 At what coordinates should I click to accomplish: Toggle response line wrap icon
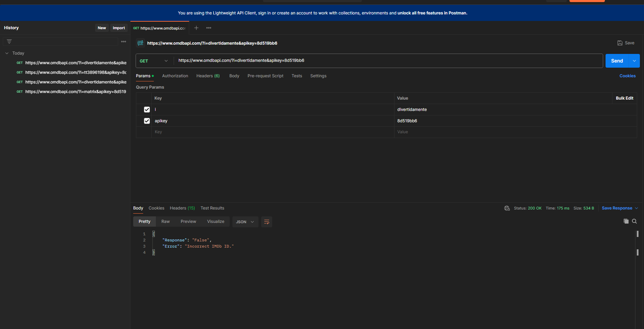point(267,222)
